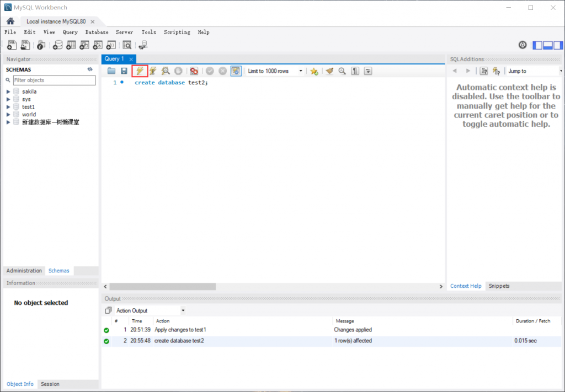Execute query with lightning bolt icon

tap(140, 71)
